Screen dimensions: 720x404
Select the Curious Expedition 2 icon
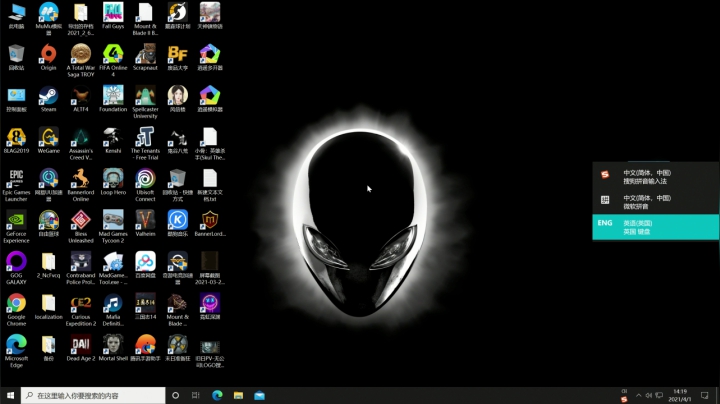(x=81, y=309)
